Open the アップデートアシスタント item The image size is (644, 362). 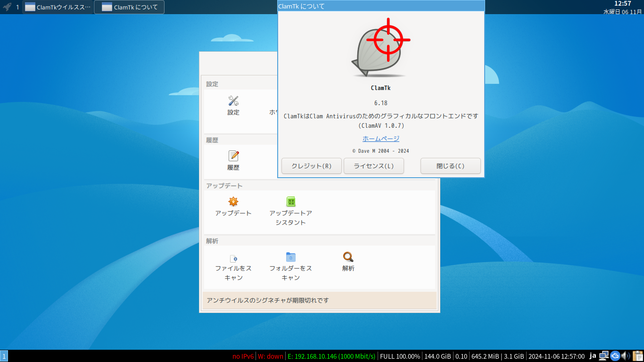pyautogui.click(x=291, y=211)
